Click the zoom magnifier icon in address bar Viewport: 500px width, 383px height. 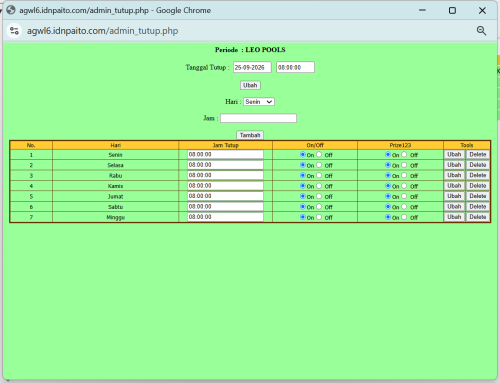tap(481, 31)
